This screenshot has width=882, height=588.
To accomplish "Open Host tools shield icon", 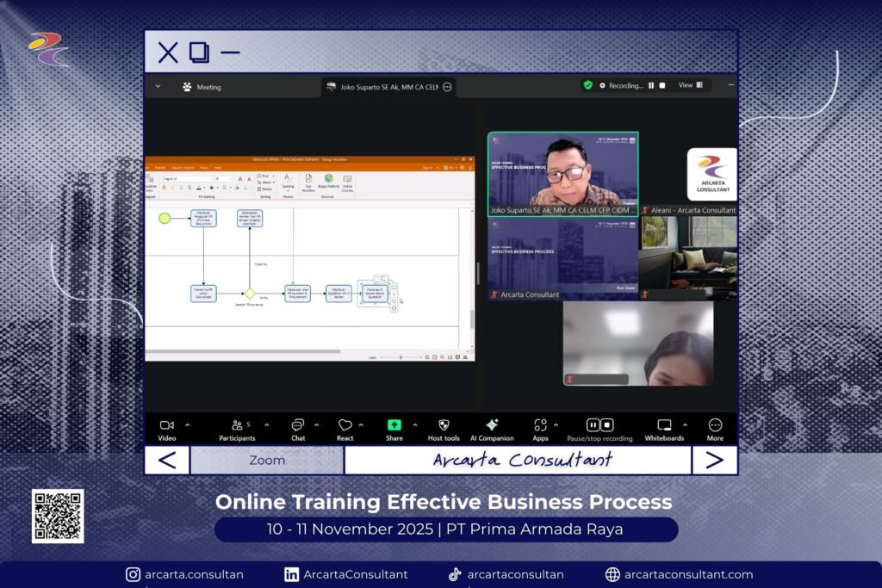I will pyautogui.click(x=444, y=425).
